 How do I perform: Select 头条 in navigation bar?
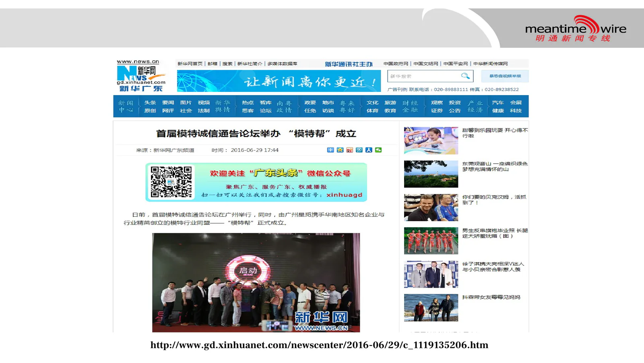point(150,103)
